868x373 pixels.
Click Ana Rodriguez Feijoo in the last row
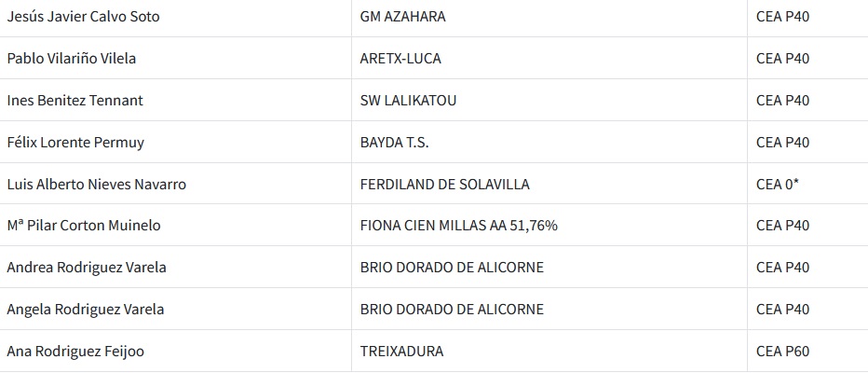[x=75, y=352]
